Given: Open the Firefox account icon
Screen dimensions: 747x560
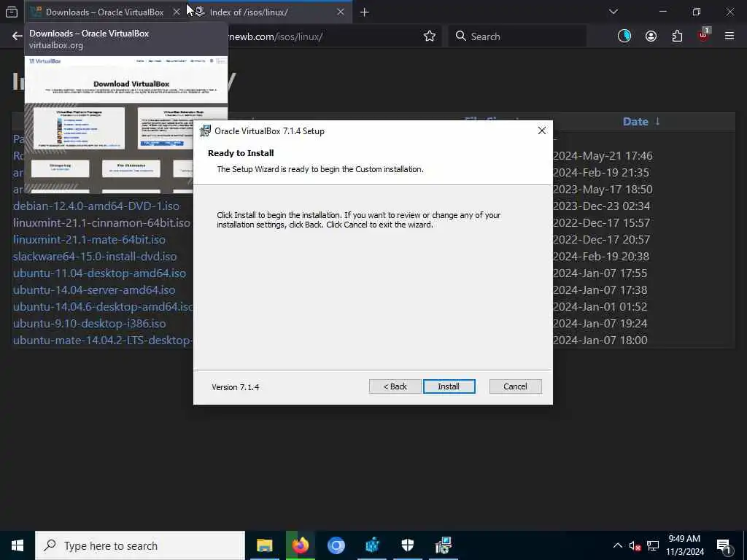Looking at the screenshot, I should (x=651, y=36).
